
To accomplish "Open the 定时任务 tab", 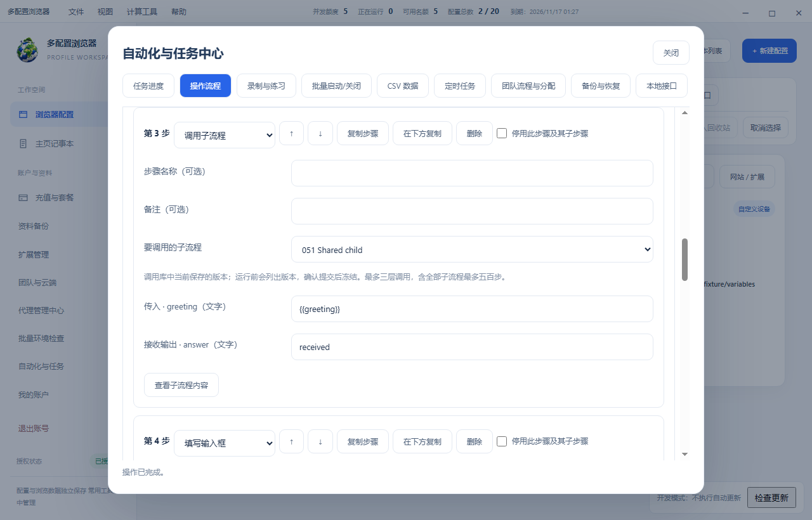I will (460, 86).
